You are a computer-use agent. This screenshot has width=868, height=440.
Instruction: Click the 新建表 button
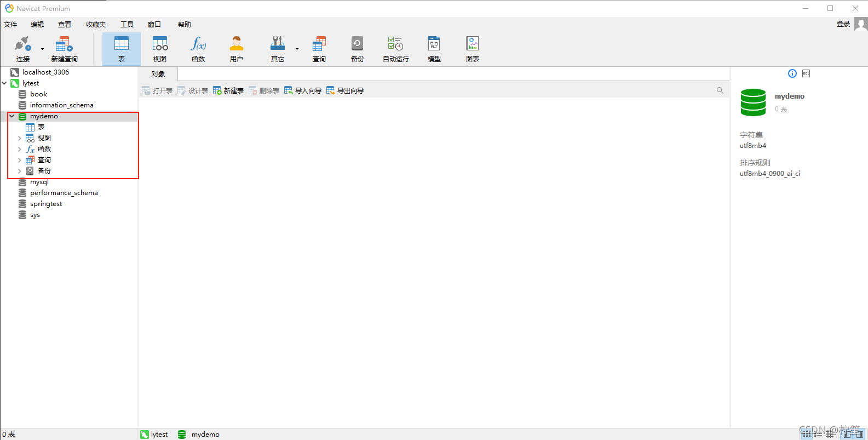coord(228,90)
